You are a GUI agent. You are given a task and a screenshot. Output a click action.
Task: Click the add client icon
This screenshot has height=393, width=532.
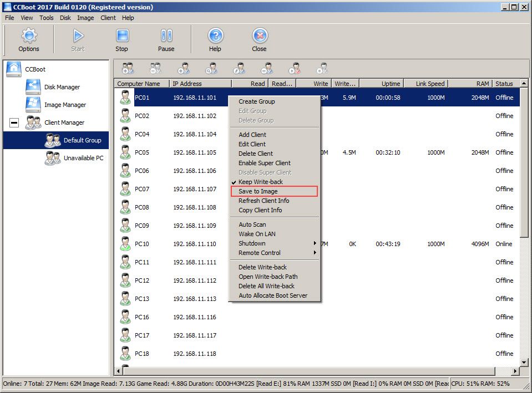[x=184, y=68]
